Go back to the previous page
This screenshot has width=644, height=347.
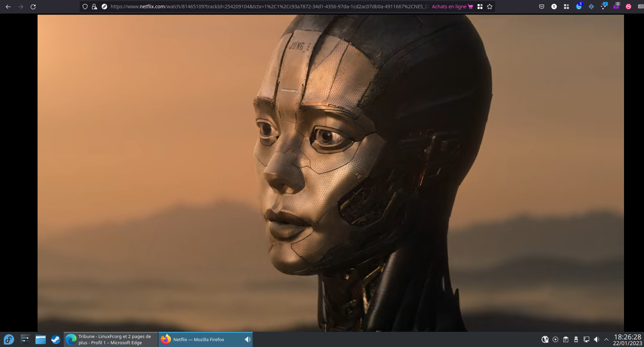8,7
